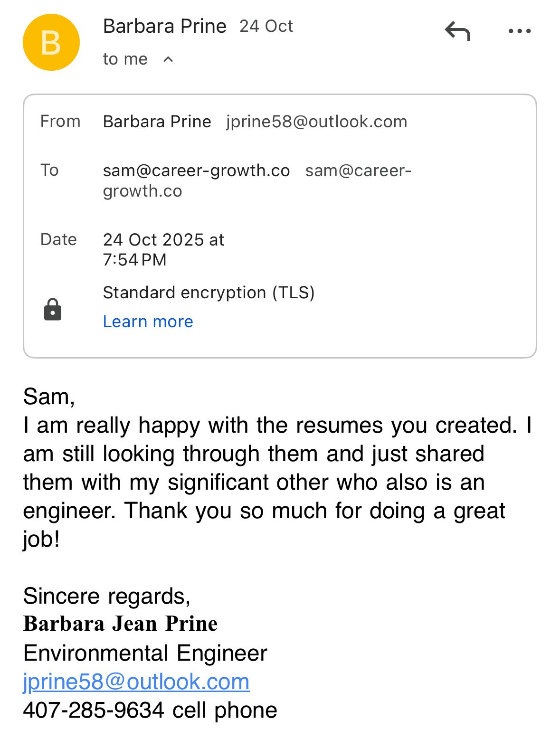Tap the "to me" recipient summary
Viewport: 560px width, 730px height.
[125, 59]
